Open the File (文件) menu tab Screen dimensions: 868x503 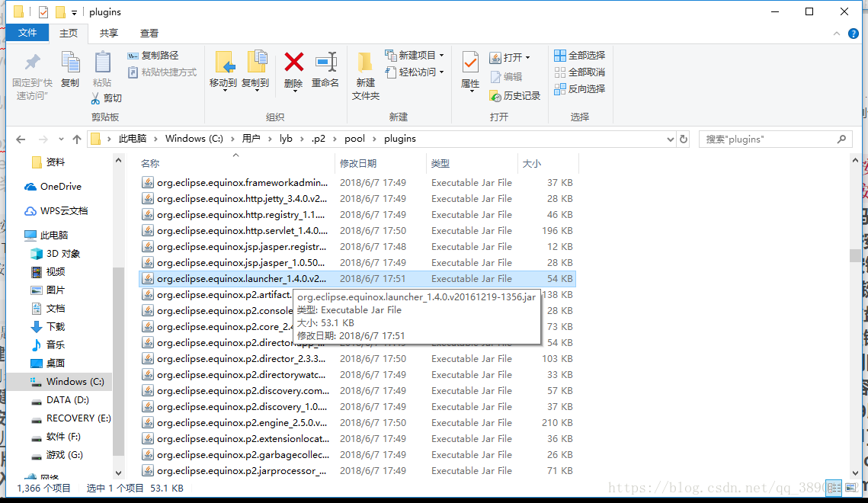[x=27, y=34]
